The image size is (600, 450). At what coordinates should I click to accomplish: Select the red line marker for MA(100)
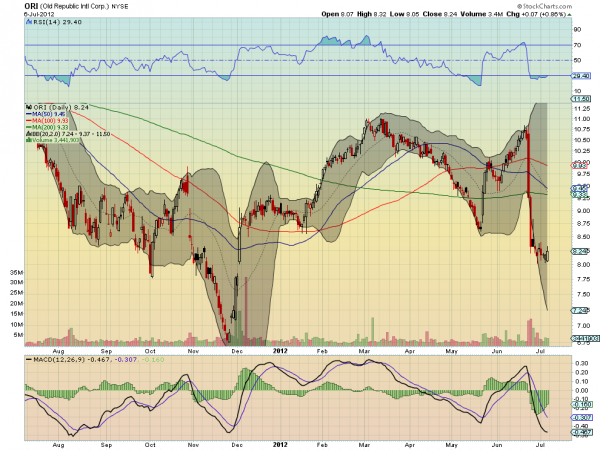click(29, 121)
